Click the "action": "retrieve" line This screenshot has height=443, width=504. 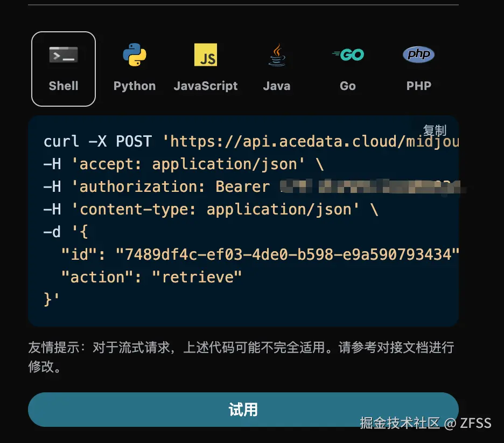click(x=151, y=277)
